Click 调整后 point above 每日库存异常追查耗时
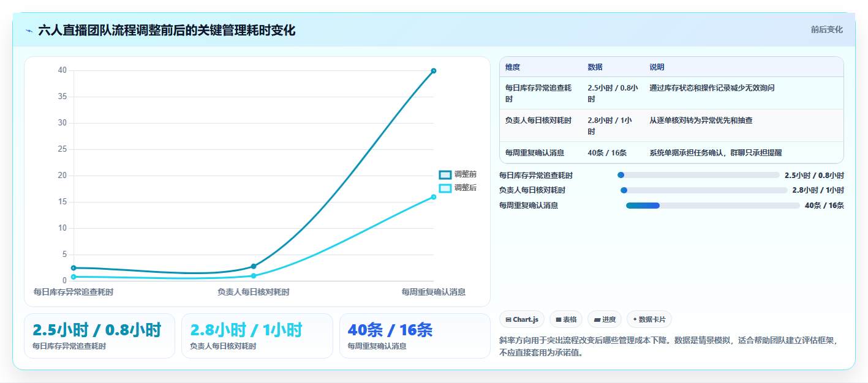Image resolution: width=868 pixels, height=383 pixels. (74, 277)
